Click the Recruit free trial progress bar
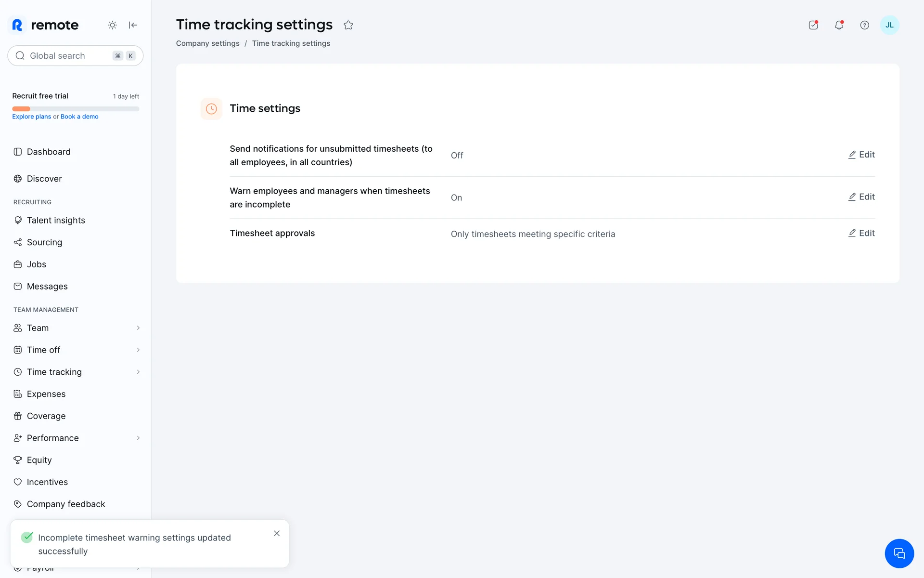 point(76,109)
